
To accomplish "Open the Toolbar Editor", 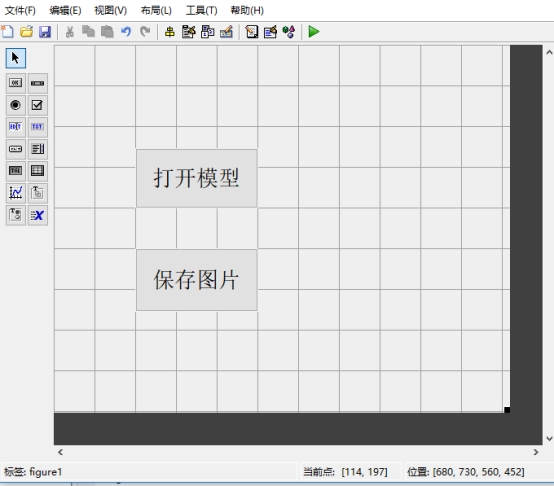I will (226, 32).
